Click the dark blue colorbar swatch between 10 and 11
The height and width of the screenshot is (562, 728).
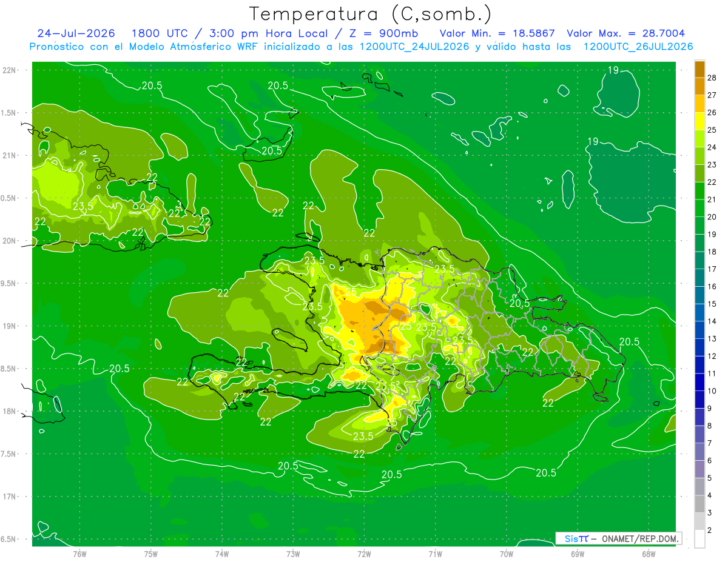tap(700, 382)
